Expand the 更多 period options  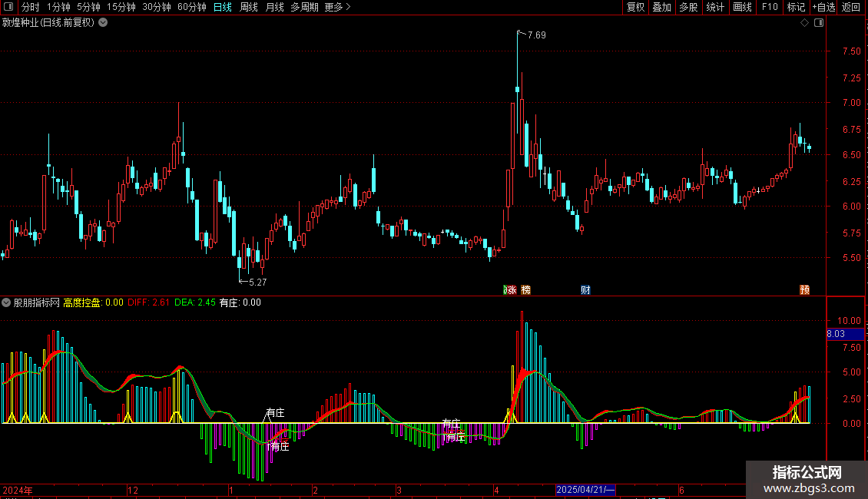(337, 7)
